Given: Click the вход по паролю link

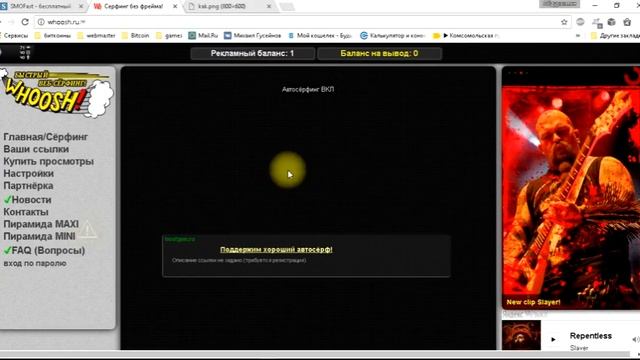Looking at the screenshot, I should [35, 264].
